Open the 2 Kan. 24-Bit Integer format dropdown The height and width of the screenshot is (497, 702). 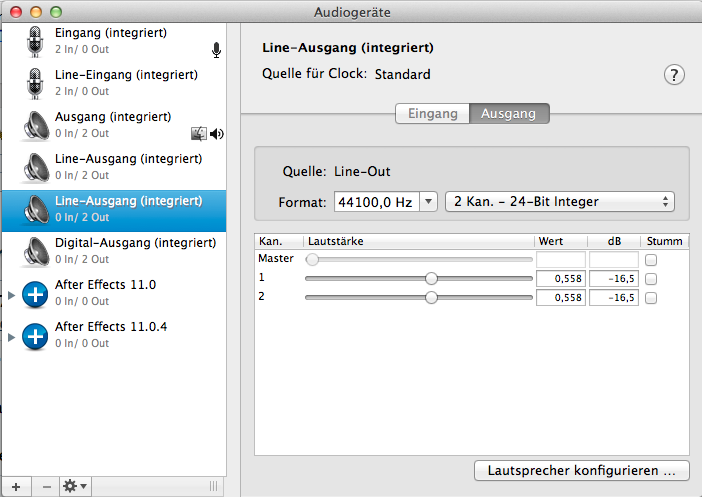pyautogui.click(x=559, y=202)
